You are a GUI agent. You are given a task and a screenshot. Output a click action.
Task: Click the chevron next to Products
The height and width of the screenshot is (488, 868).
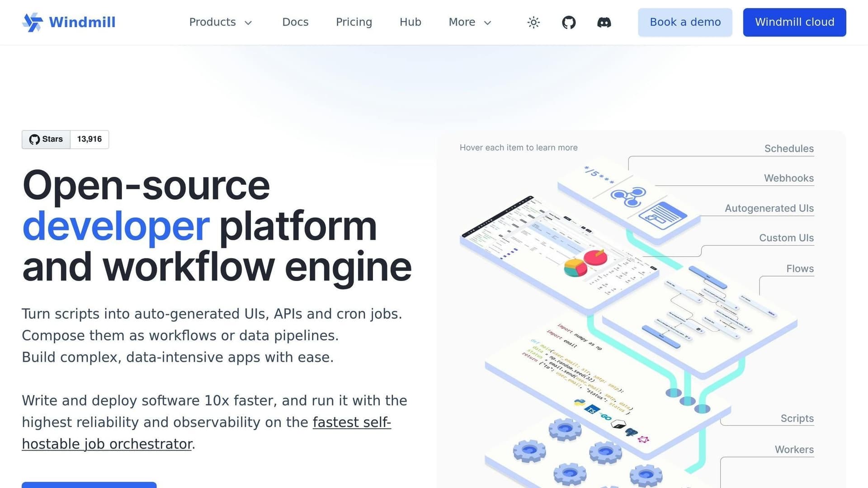pyautogui.click(x=248, y=23)
